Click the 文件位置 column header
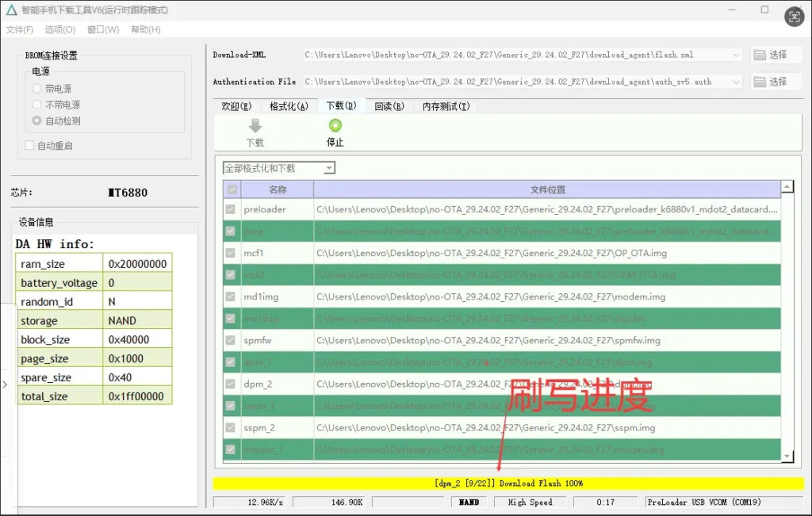 (547, 189)
